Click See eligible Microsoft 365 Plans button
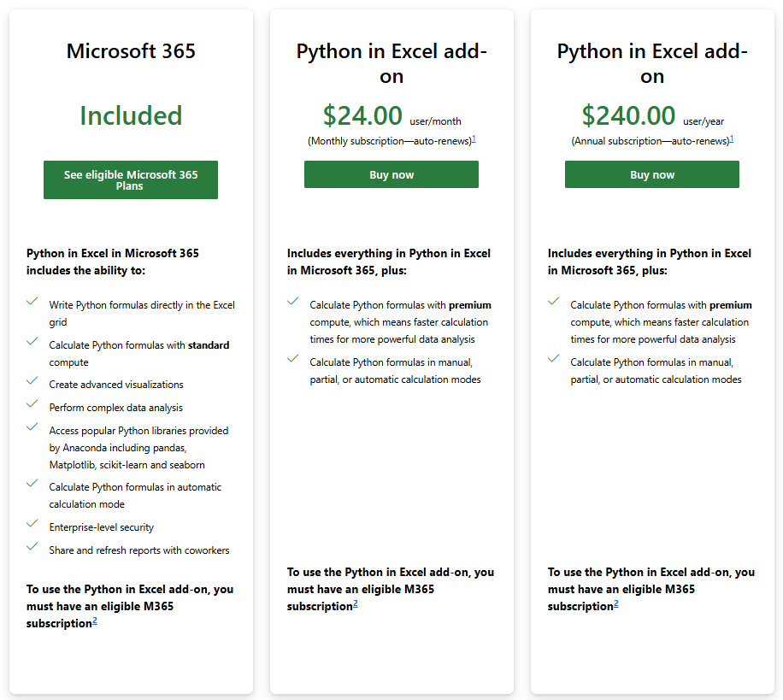This screenshot has width=783, height=700. (130, 179)
